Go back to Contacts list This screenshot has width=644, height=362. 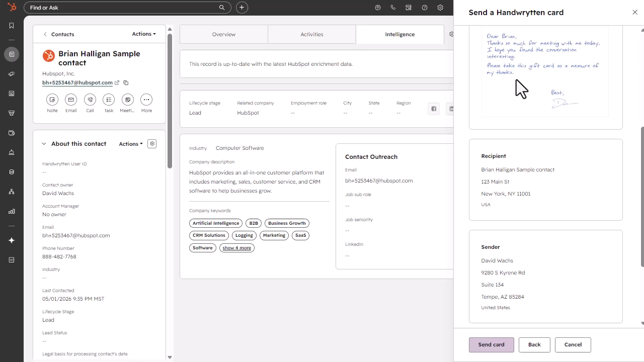click(x=59, y=34)
